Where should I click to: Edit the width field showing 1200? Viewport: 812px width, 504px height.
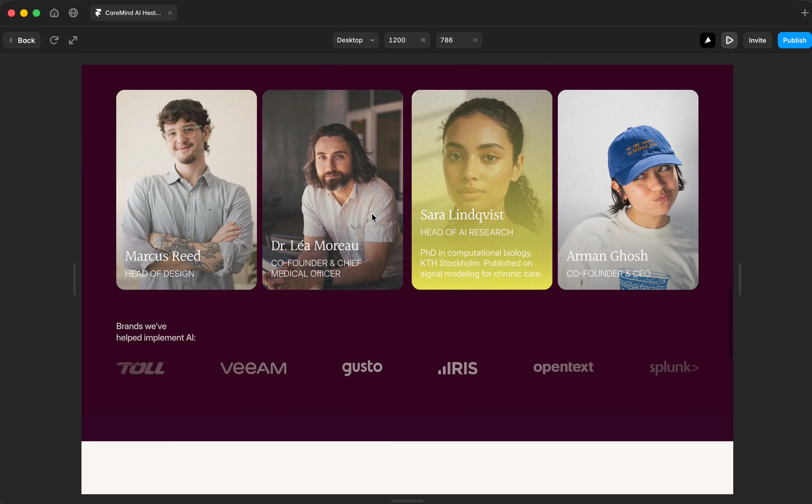[x=407, y=40]
